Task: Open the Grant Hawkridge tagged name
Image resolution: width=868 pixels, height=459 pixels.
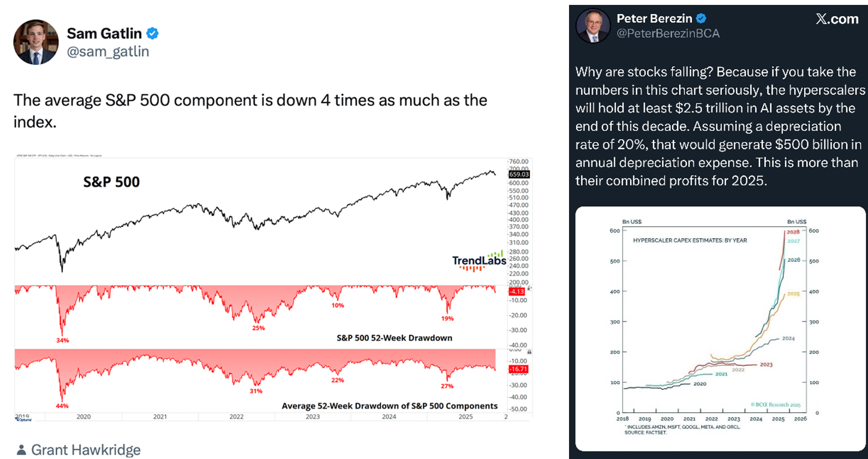Action: (86, 450)
